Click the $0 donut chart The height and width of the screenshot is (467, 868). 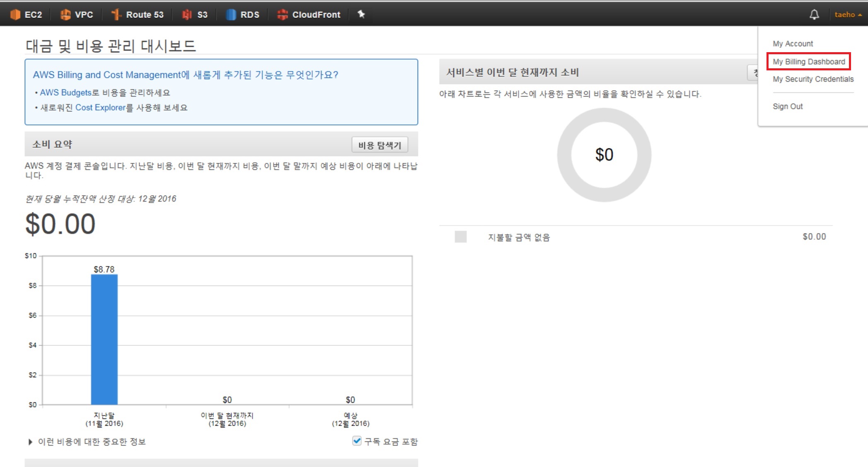pos(604,155)
